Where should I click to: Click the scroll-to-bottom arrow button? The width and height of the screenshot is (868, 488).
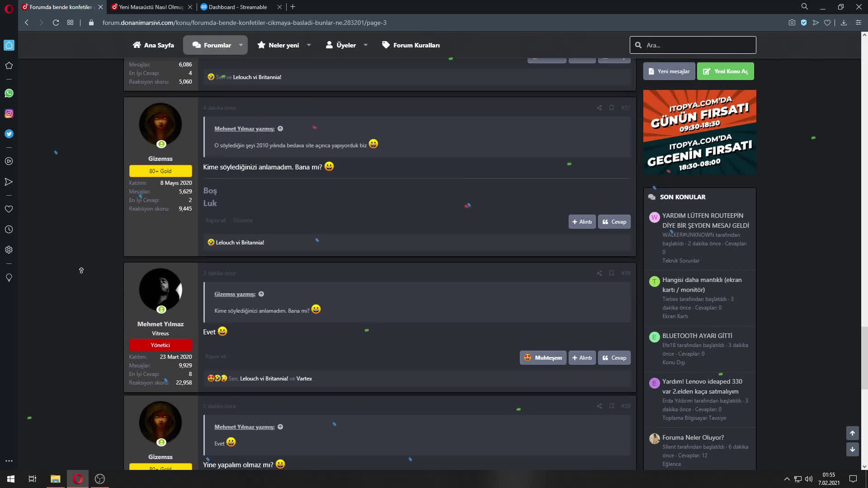click(x=852, y=449)
